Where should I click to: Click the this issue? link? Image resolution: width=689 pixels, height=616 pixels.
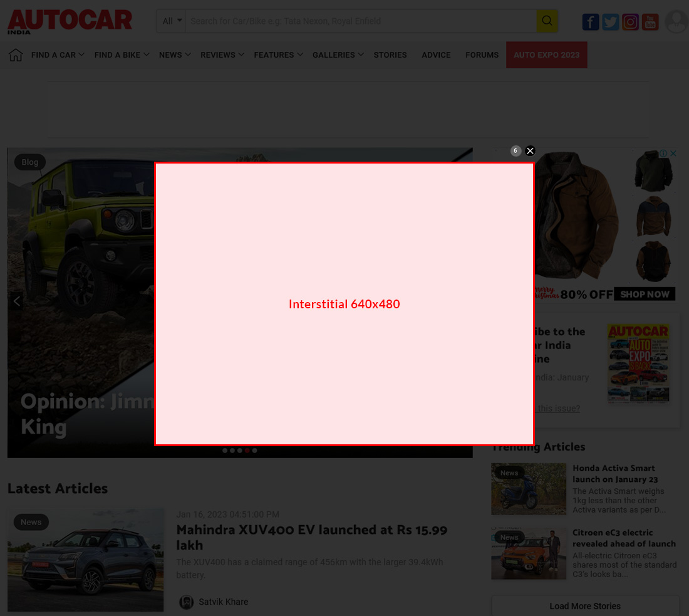click(x=557, y=409)
